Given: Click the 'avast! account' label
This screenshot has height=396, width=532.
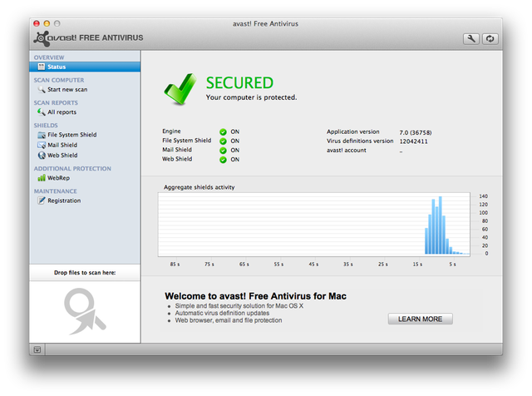Looking at the screenshot, I should (x=346, y=150).
